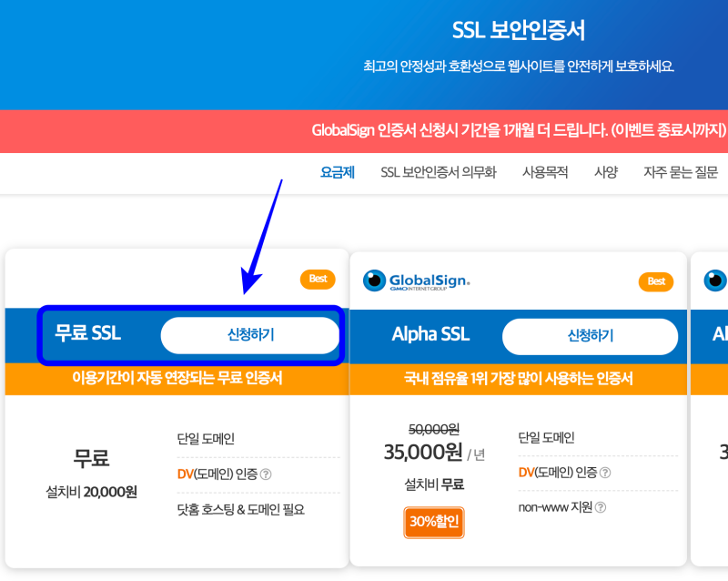Click the help icon beside non-www 지원

(601, 507)
